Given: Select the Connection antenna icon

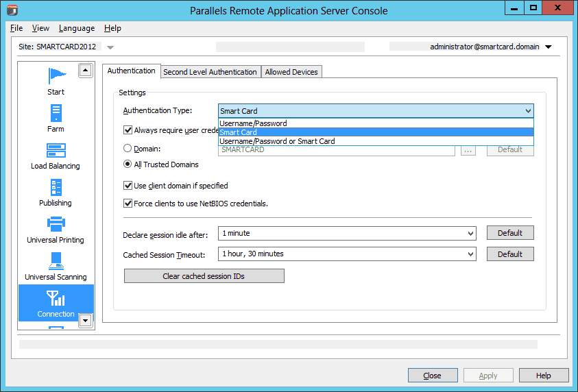Looking at the screenshot, I should pos(56,298).
